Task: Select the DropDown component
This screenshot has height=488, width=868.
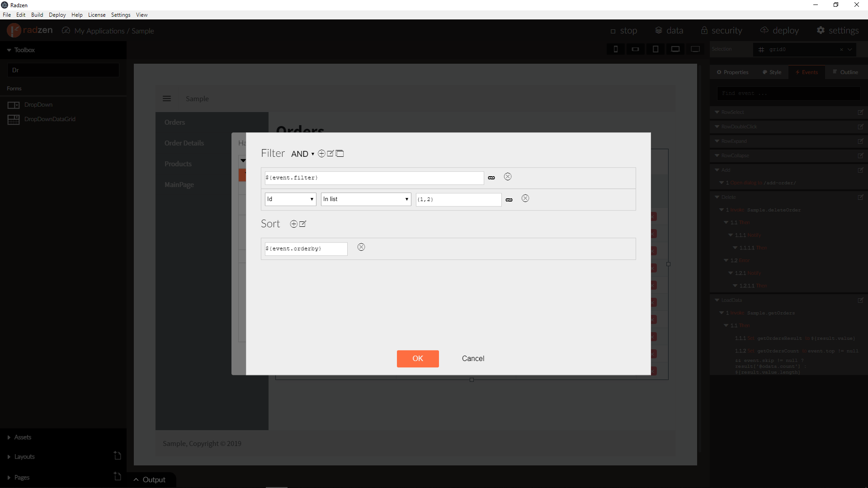Action: (x=38, y=105)
